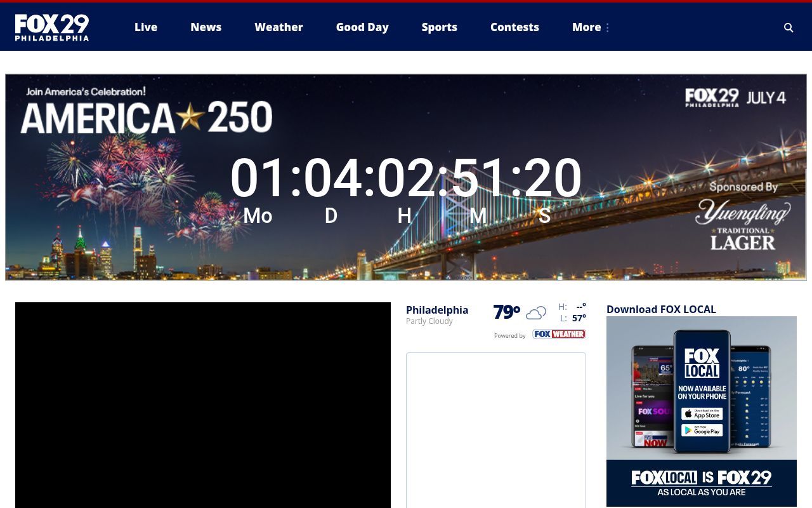
Task: Open the Weather menu item
Action: (x=278, y=27)
